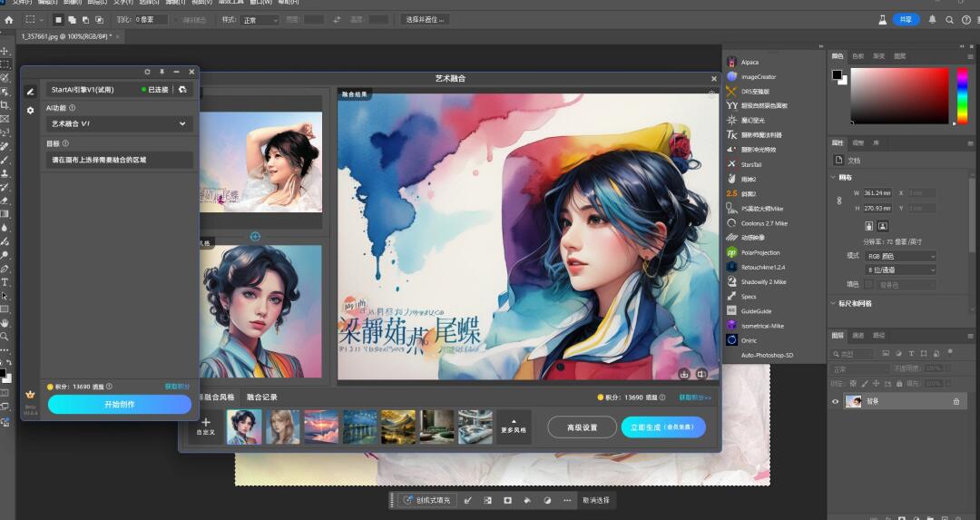Open the StartAI settings gear icon
This screenshot has width=980, height=520.
(x=30, y=110)
